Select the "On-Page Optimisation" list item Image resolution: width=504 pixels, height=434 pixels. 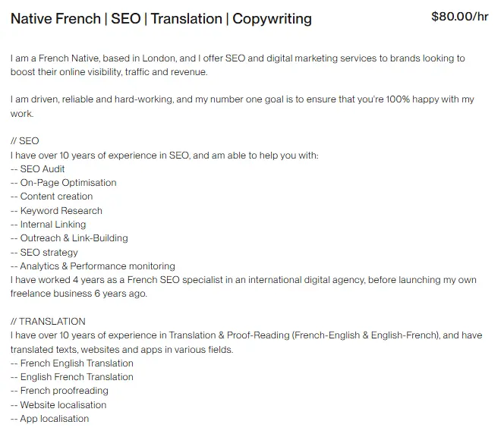pos(68,183)
